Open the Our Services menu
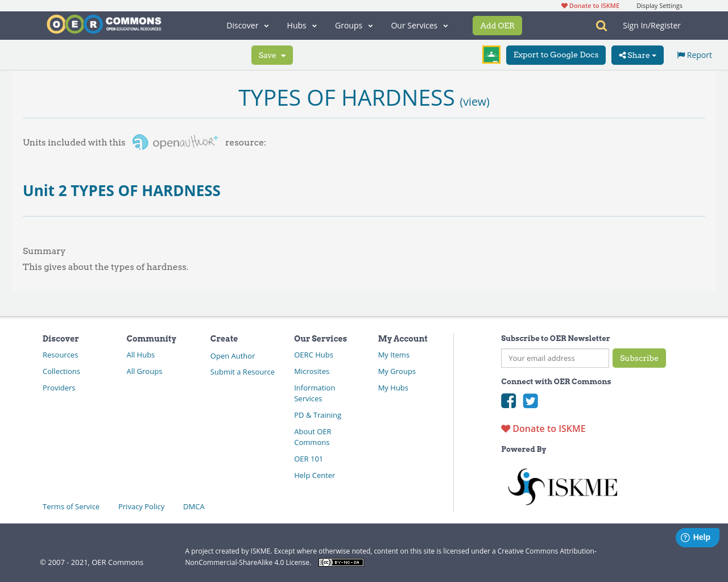The width and height of the screenshot is (728, 582). point(419,25)
